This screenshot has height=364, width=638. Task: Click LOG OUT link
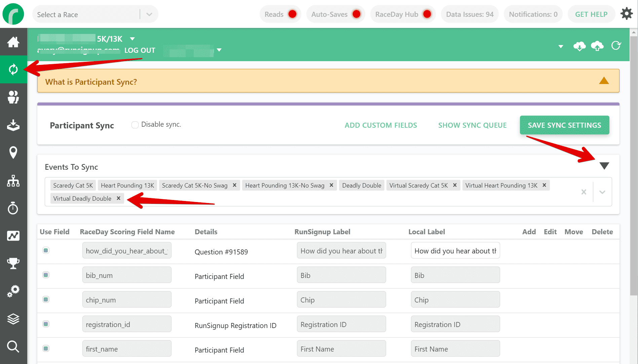pos(140,50)
